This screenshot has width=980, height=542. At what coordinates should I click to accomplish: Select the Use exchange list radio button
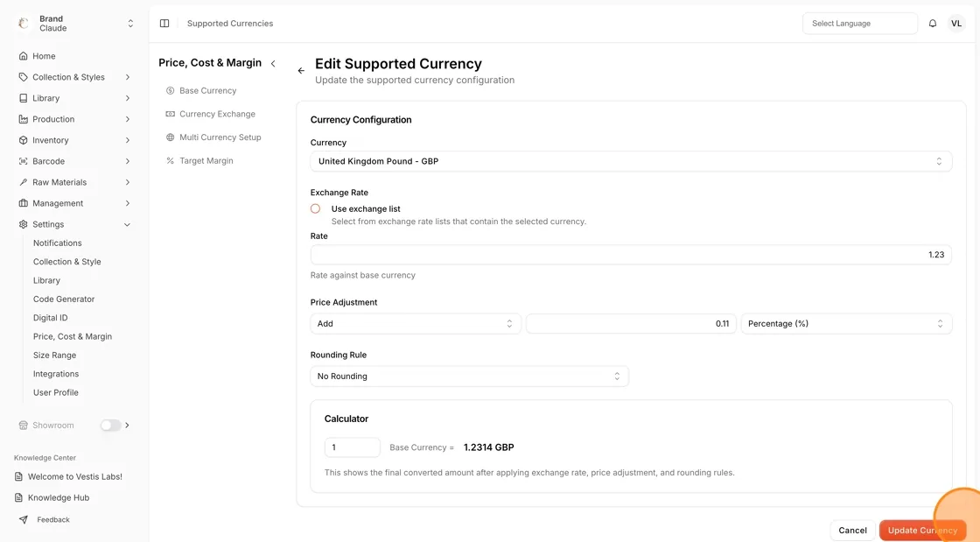(315, 208)
